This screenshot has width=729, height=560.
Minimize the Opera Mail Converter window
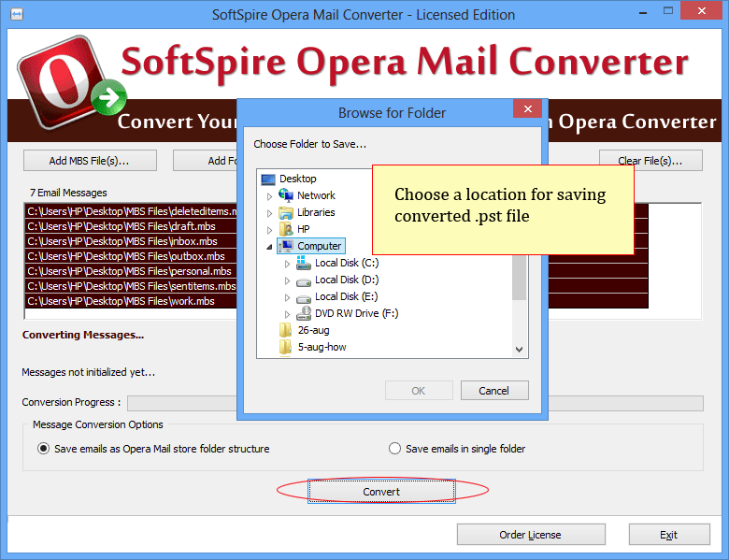tap(643, 12)
